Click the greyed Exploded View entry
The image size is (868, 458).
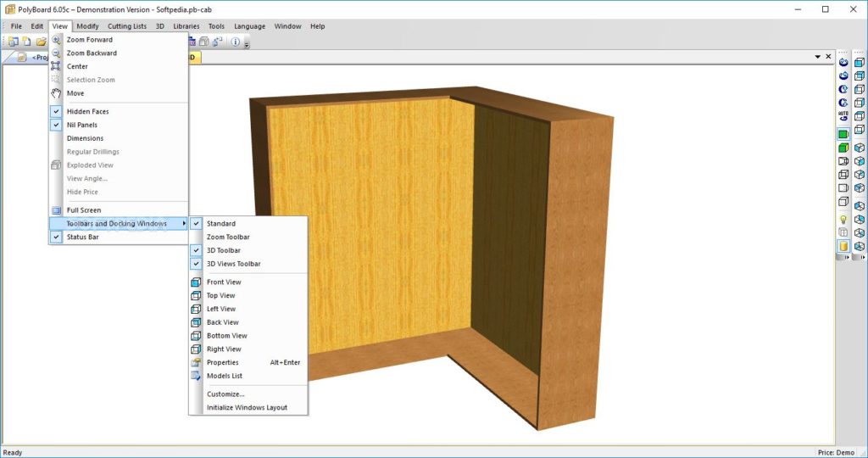pyautogui.click(x=119, y=165)
